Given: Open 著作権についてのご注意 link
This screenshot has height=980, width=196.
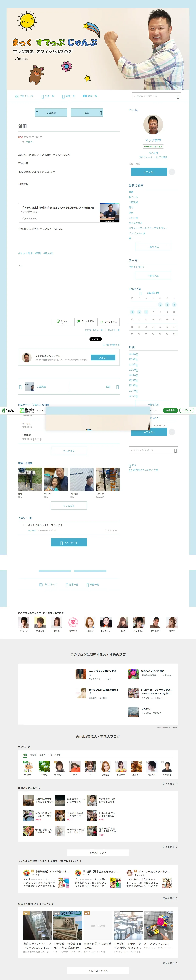Looking at the screenshot, I should pyautogui.click(x=143, y=470).
